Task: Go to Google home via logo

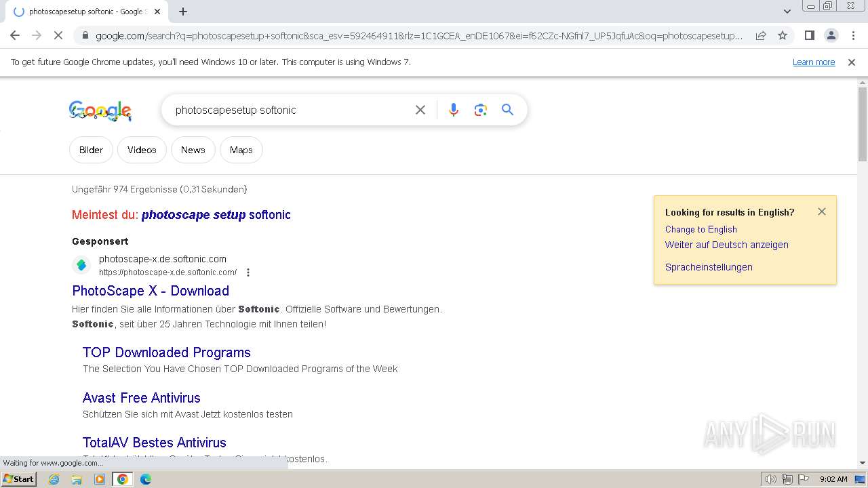Action: tap(100, 110)
